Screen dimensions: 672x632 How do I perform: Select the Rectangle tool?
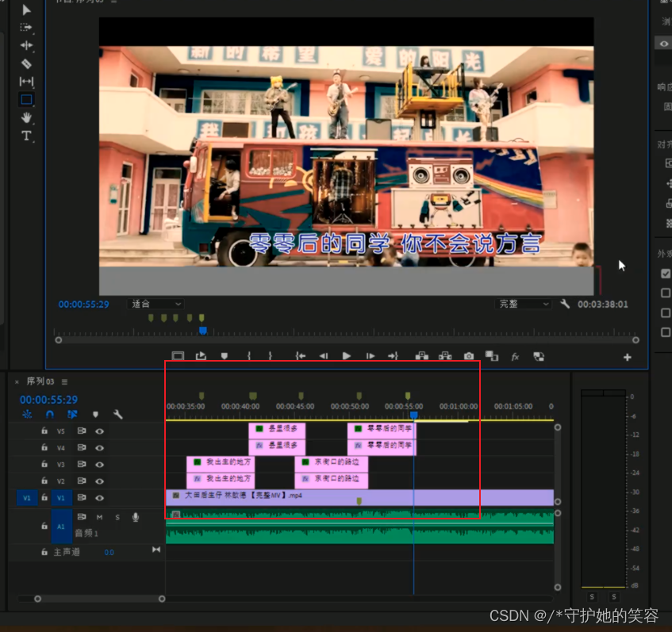[26, 99]
